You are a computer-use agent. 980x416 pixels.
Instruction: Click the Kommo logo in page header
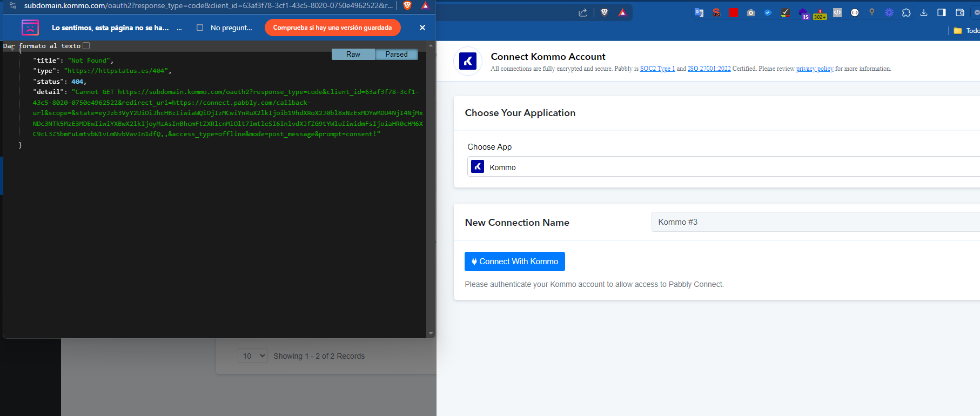468,61
